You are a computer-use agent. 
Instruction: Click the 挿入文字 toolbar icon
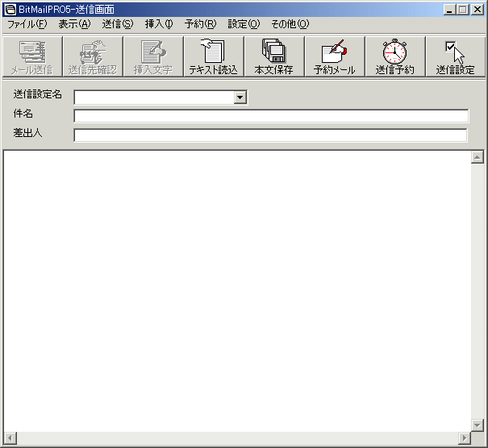(153, 56)
